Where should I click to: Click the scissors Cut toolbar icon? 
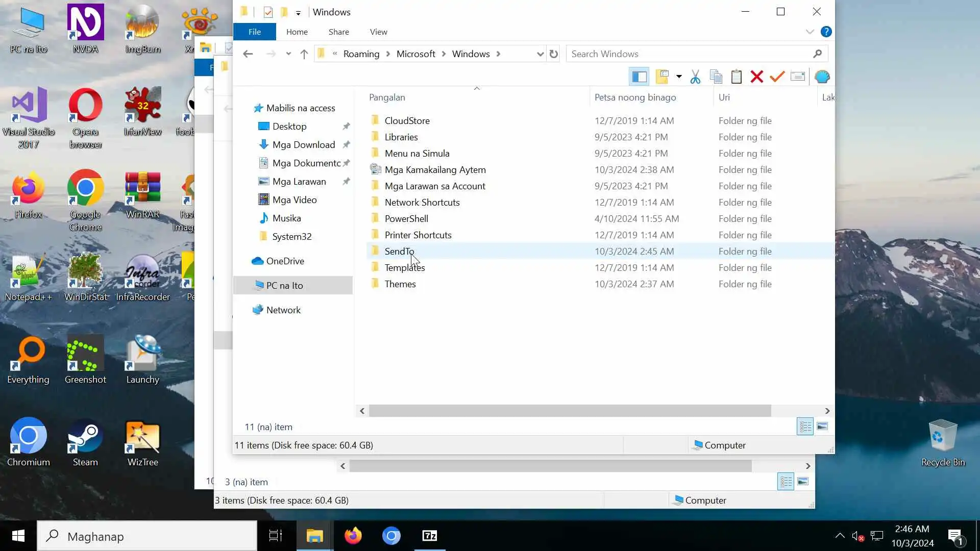(x=695, y=77)
